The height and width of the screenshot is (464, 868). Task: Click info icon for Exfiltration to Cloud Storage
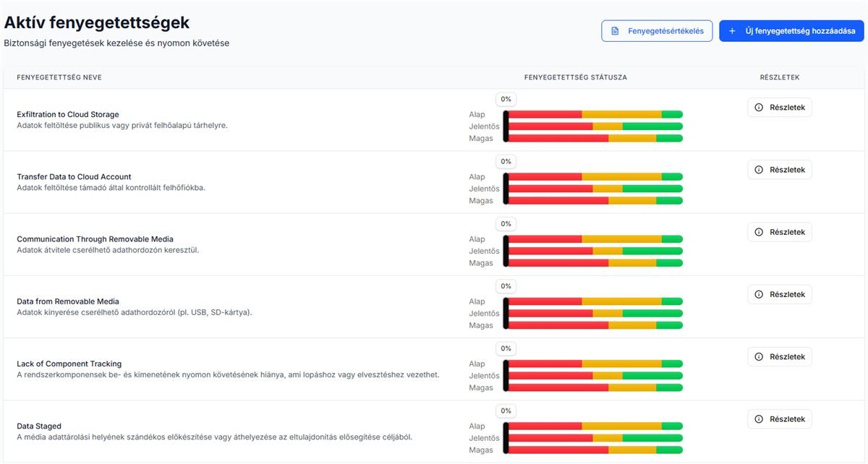[x=759, y=108]
